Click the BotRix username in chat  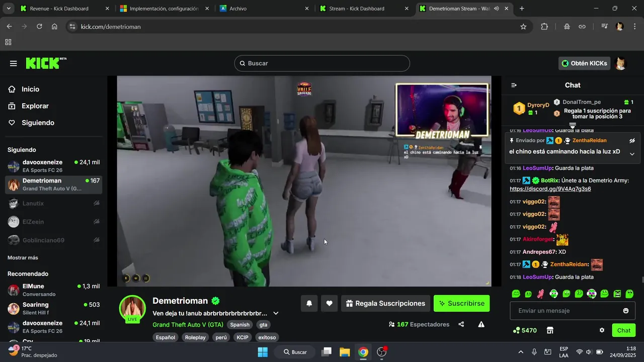click(x=549, y=180)
